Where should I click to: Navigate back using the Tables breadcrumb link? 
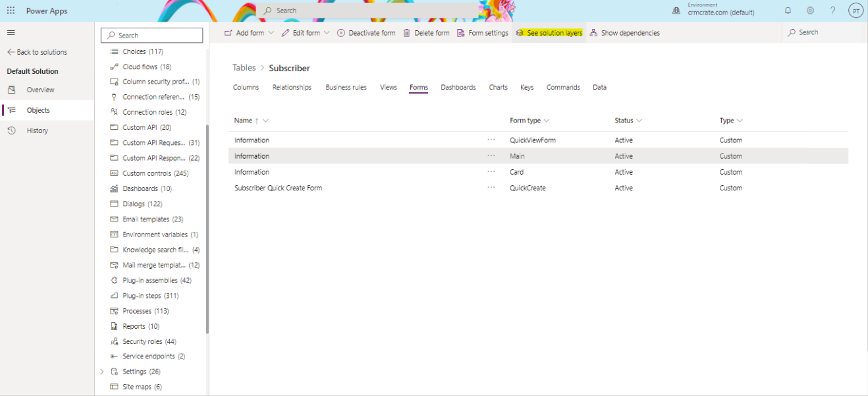pos(244,67)
